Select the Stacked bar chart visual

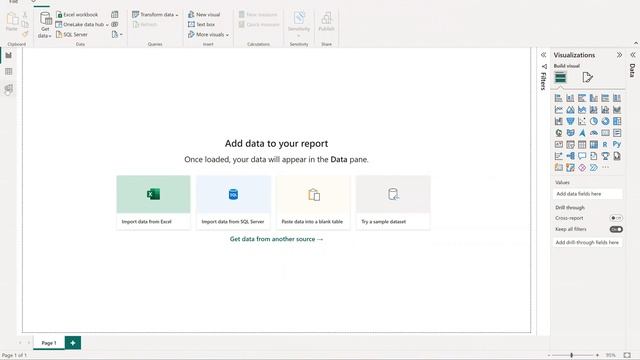558,98
